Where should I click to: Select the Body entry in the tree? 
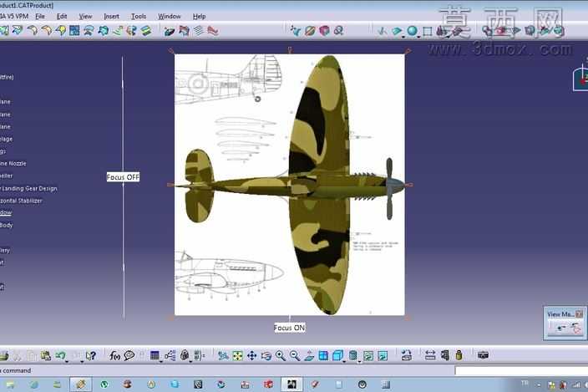click(7, 225)
